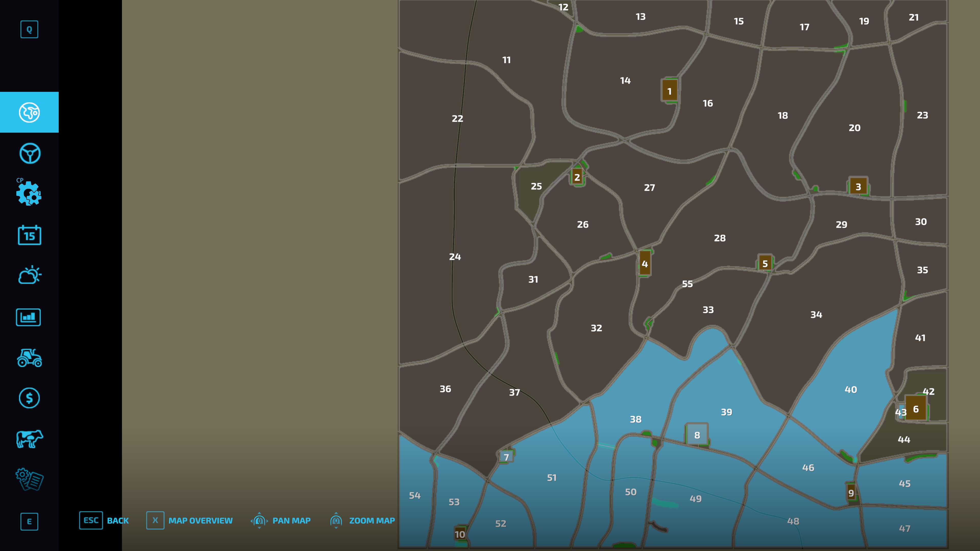The width and height of the screenshot is (980, 551).
Task: Click field number 55 on the map
Action: coord(687,284)
